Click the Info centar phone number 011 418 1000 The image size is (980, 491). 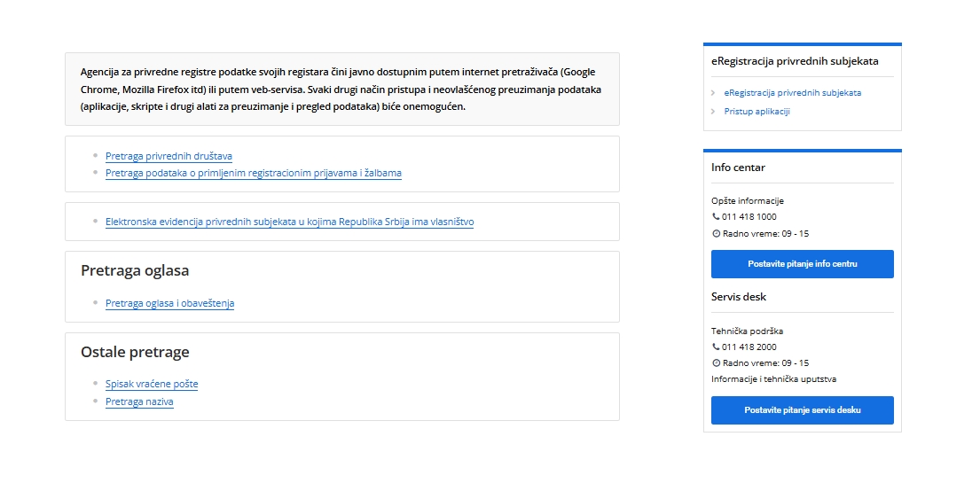(x=749, y=217)
